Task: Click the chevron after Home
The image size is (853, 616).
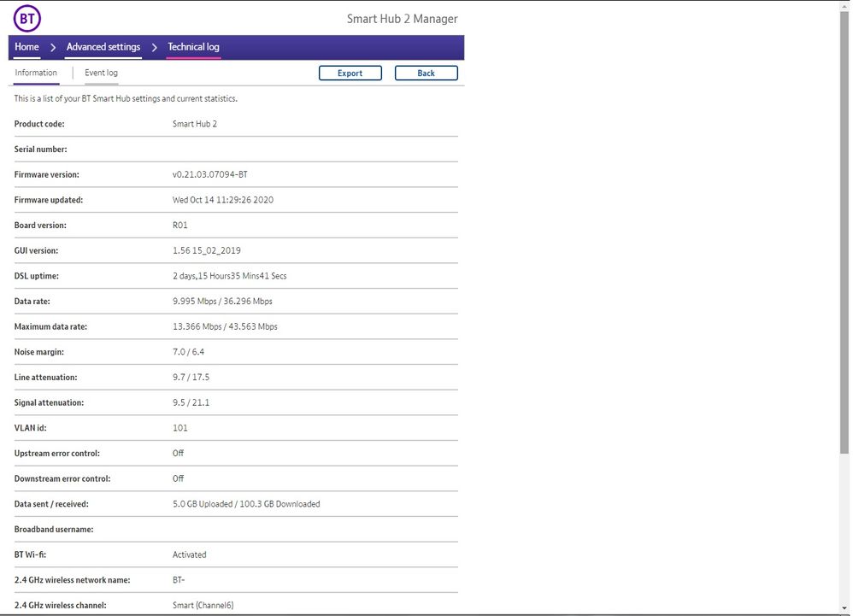Action: 53,48
